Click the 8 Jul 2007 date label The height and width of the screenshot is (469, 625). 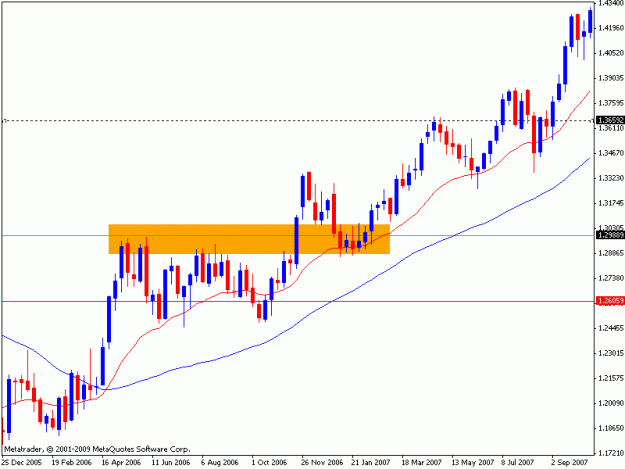(517, 462)
